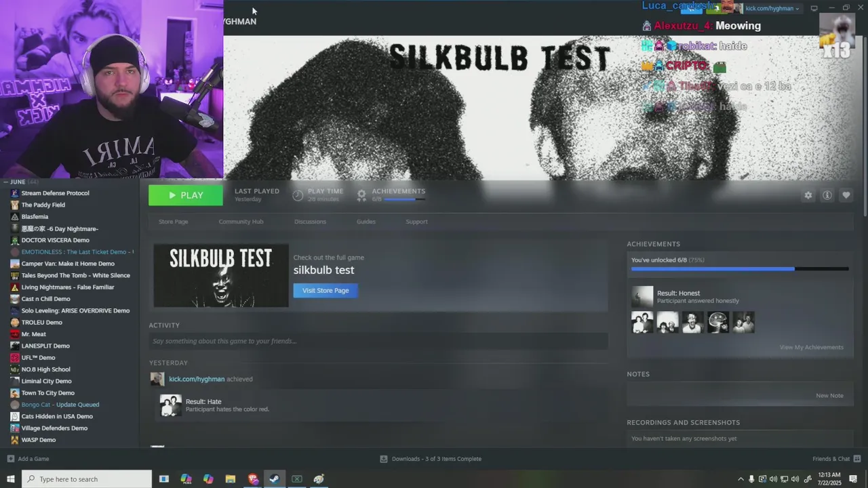
Task: Click the activity text input field
Action: coord(378,341)
